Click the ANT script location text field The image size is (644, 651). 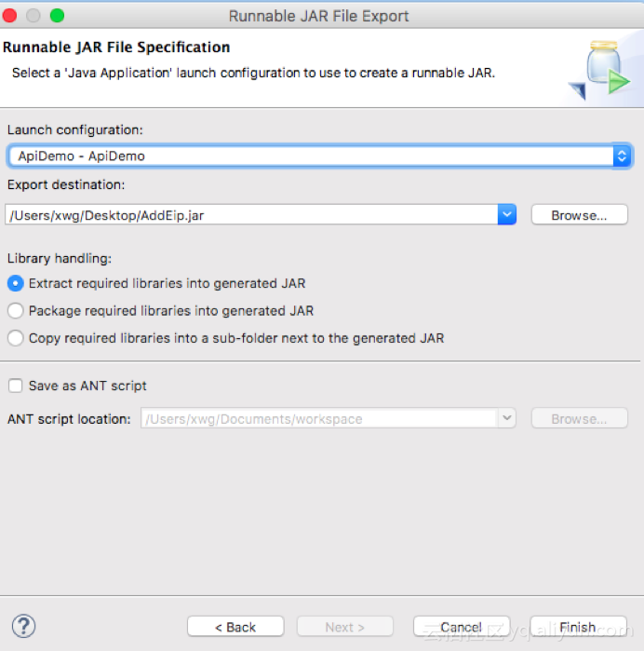click(x=318, y=418)
